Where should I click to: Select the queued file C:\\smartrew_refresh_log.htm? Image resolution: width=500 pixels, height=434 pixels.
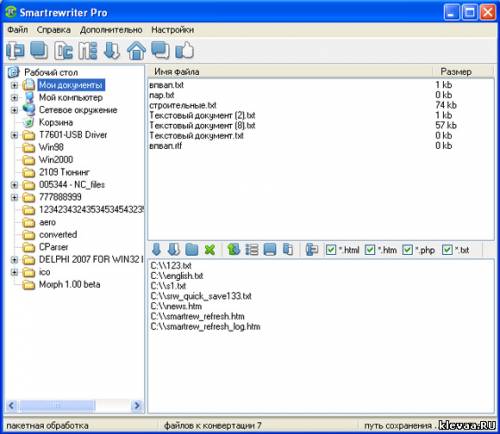coord(205,326)
